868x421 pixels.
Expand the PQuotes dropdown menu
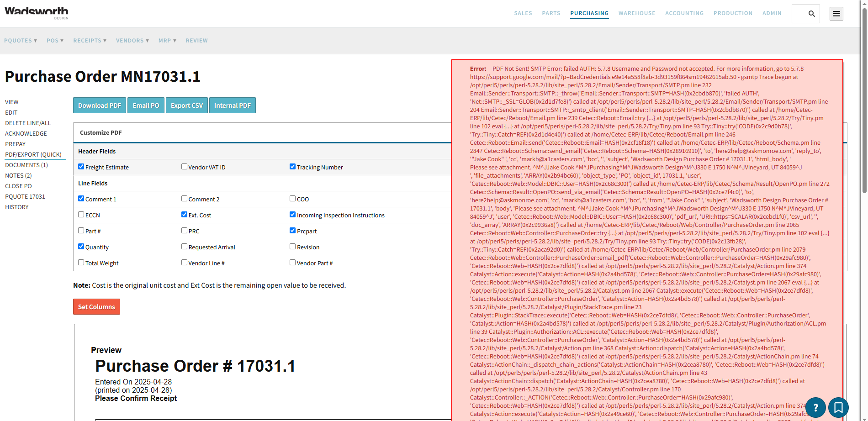(x=21, y=41)
